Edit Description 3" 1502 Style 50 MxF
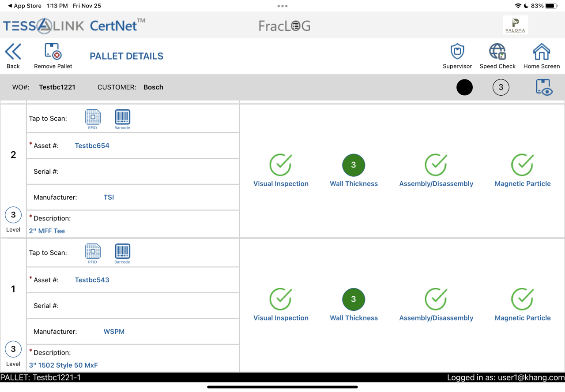 click(x=133, y=358)
